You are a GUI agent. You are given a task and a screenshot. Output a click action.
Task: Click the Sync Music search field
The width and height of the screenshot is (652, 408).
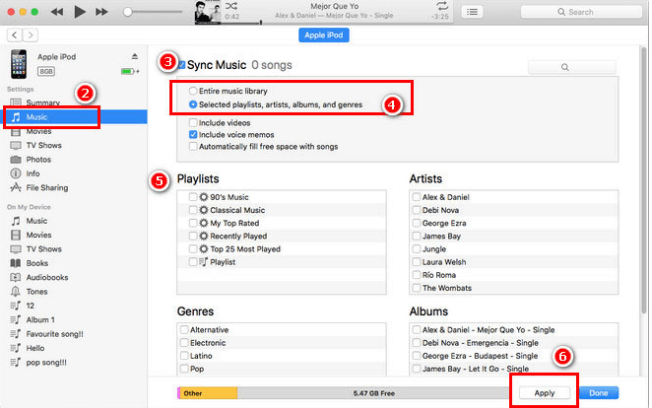coord(572,67)
